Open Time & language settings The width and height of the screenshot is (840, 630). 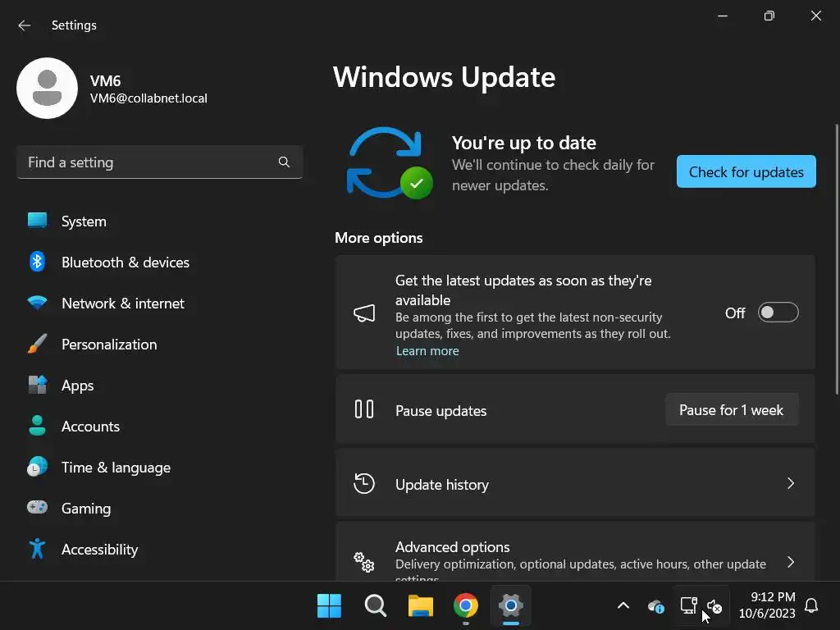(160, 467)
